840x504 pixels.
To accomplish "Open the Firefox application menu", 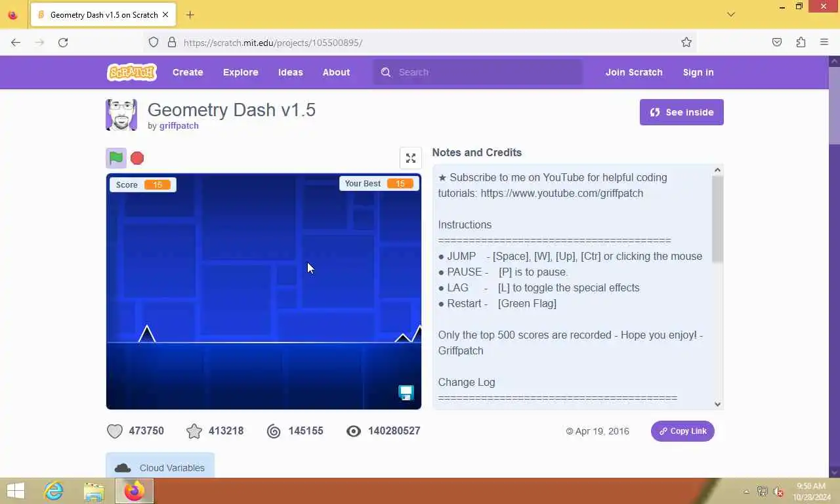I will tap(824, 42).
